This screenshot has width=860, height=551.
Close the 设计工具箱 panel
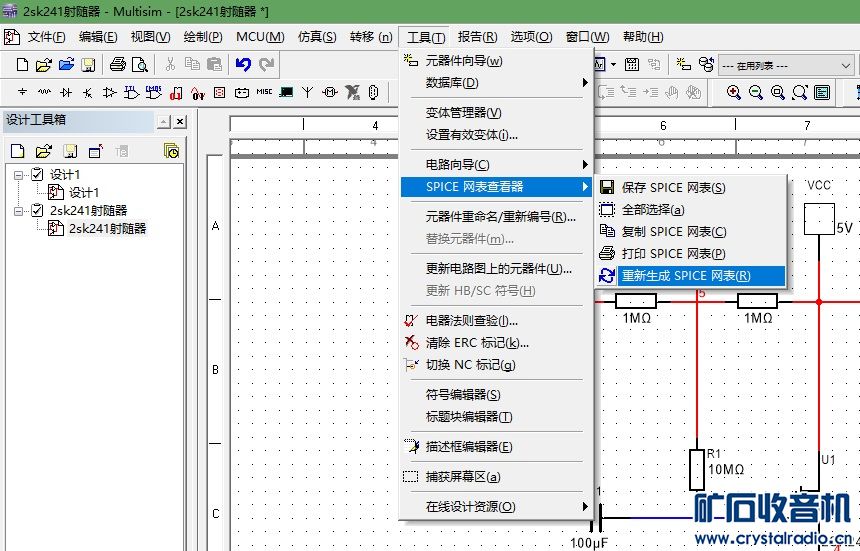coord(180,121)
